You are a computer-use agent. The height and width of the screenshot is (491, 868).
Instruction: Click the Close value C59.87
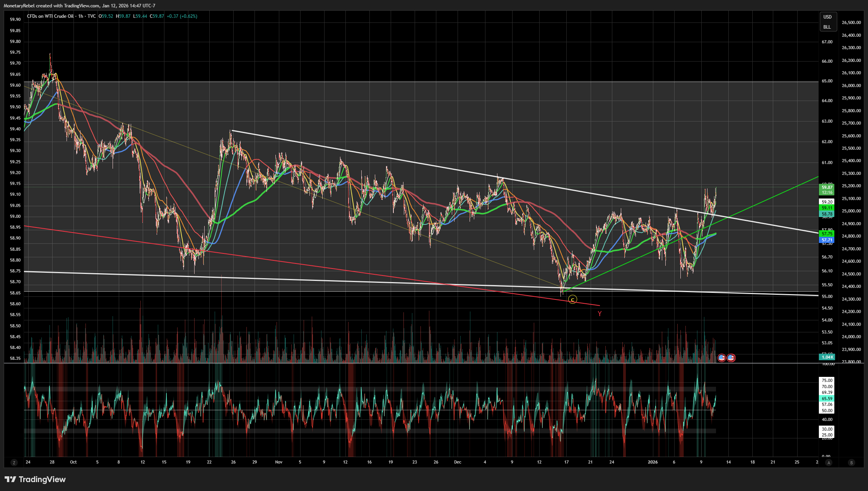[157, 16]
